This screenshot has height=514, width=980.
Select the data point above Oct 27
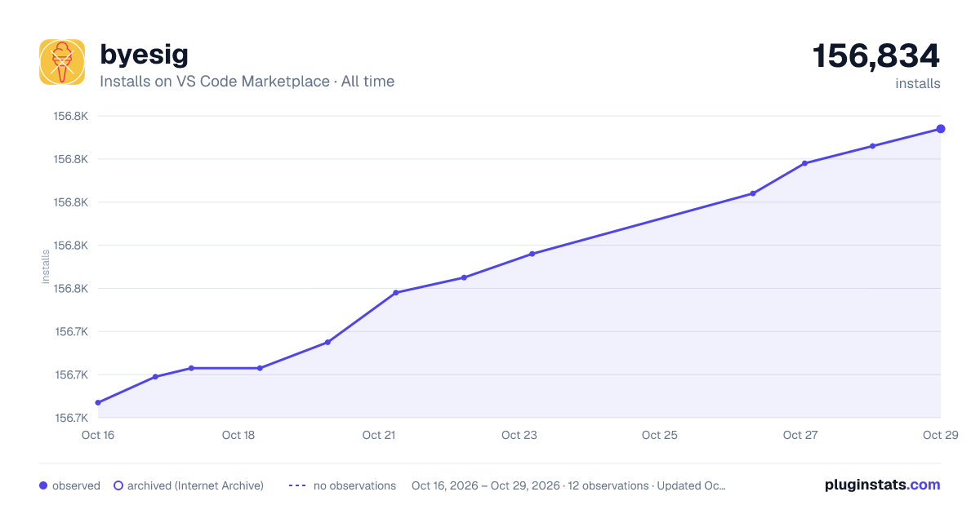point(804,163)
